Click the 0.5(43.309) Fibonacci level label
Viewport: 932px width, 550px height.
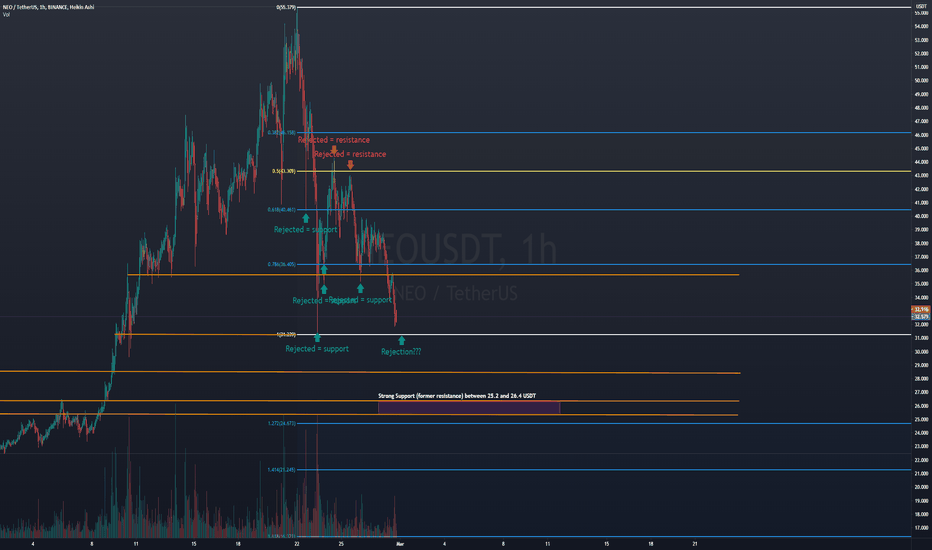284,171
